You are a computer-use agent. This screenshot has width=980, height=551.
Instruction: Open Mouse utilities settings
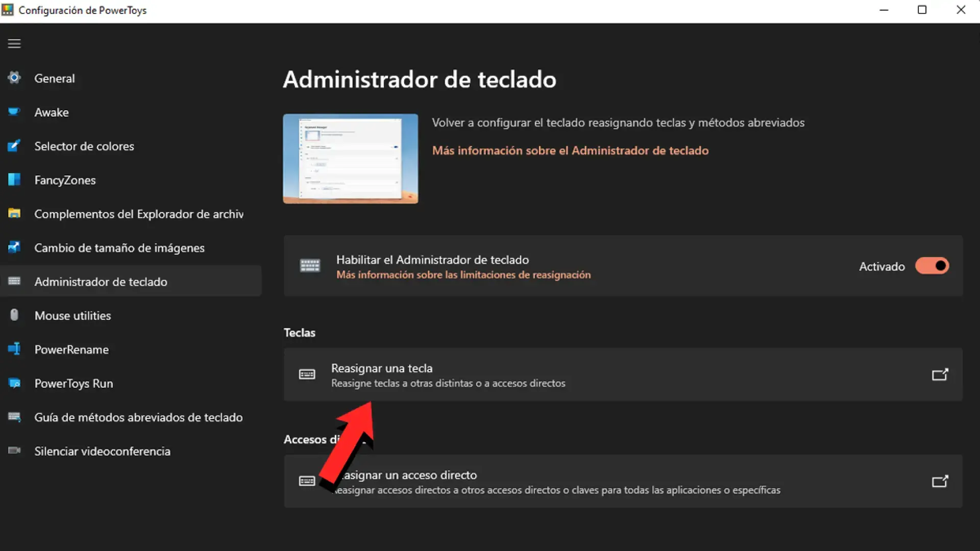coord(72,315)
